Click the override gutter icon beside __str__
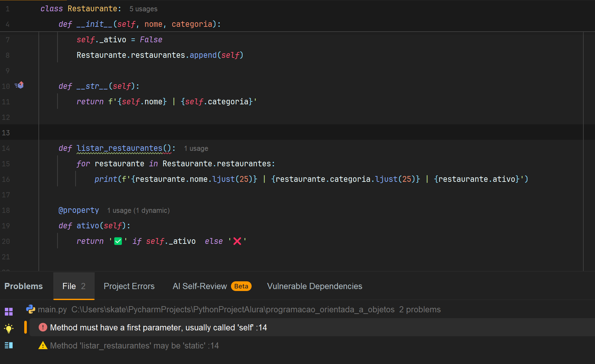The height and width of the screenshot is (364, 595). (19, 85)
